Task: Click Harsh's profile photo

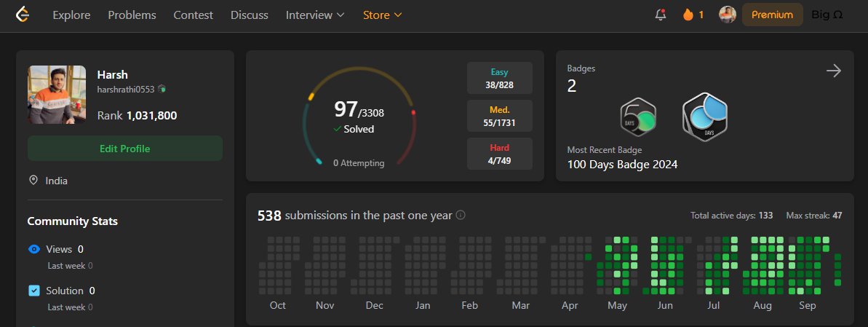Action: pyautogui.click(x=57, y=95)
